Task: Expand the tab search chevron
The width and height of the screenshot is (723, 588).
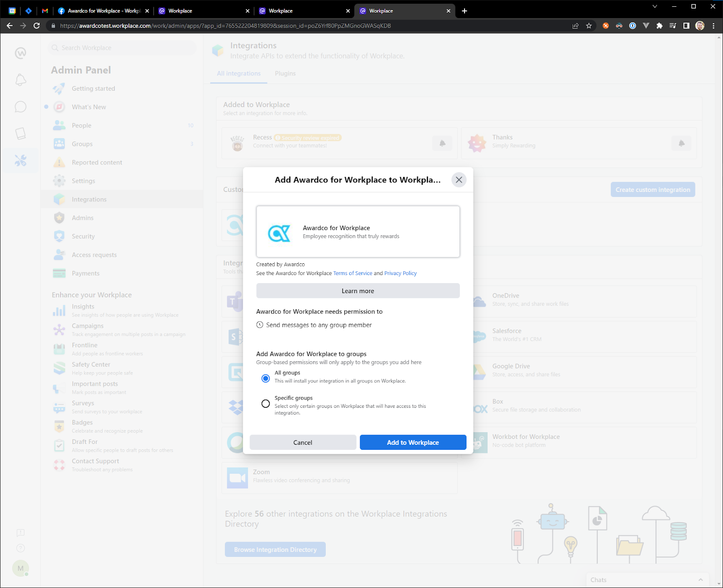Action: click(654, 6)
